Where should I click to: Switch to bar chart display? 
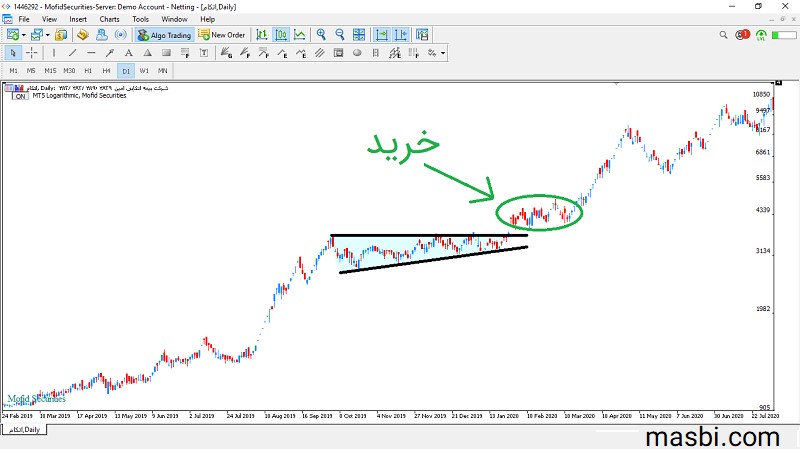[262, 35]
